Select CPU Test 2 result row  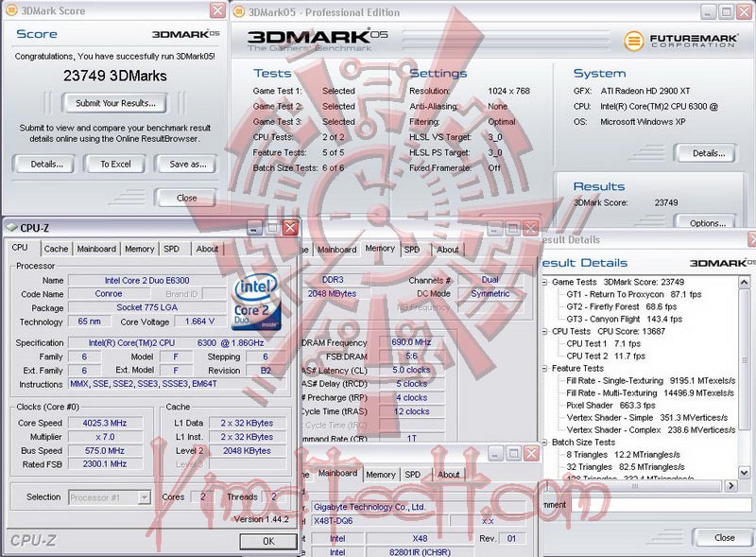click(606, 357)
